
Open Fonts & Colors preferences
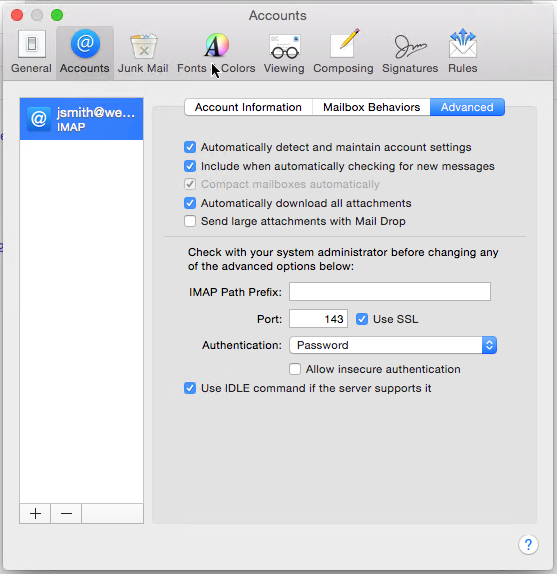pos(216,52)
